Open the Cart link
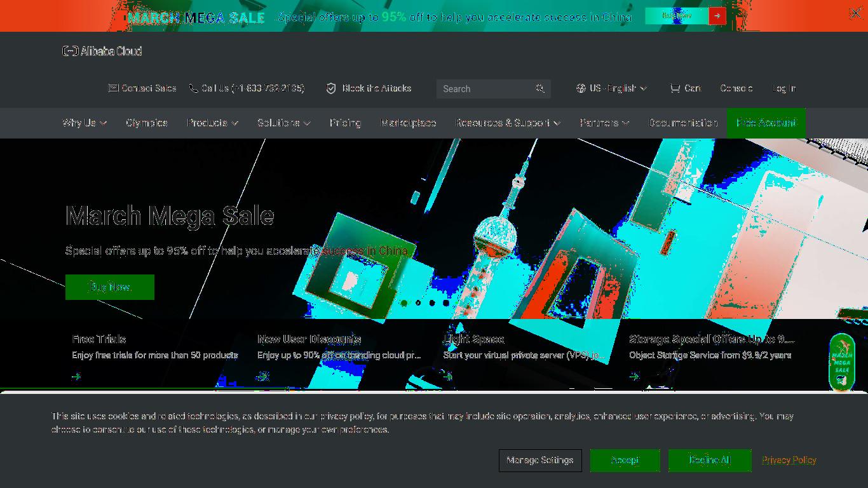This screenshot has width=868, height=488. point(693,88)
